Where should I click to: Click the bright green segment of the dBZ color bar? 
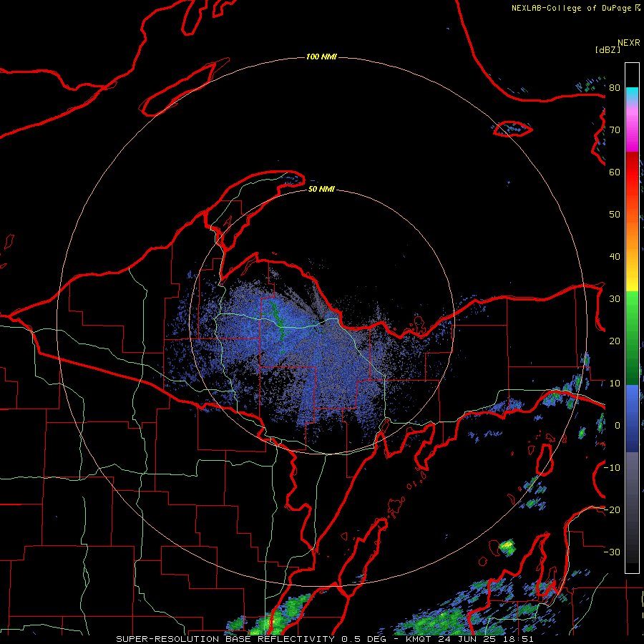[632, 306]
